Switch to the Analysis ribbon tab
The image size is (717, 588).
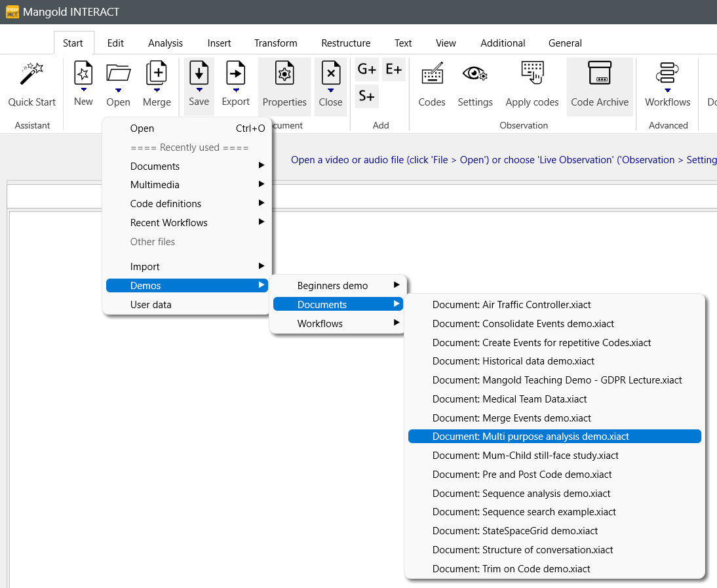click(x=165, y=43)
